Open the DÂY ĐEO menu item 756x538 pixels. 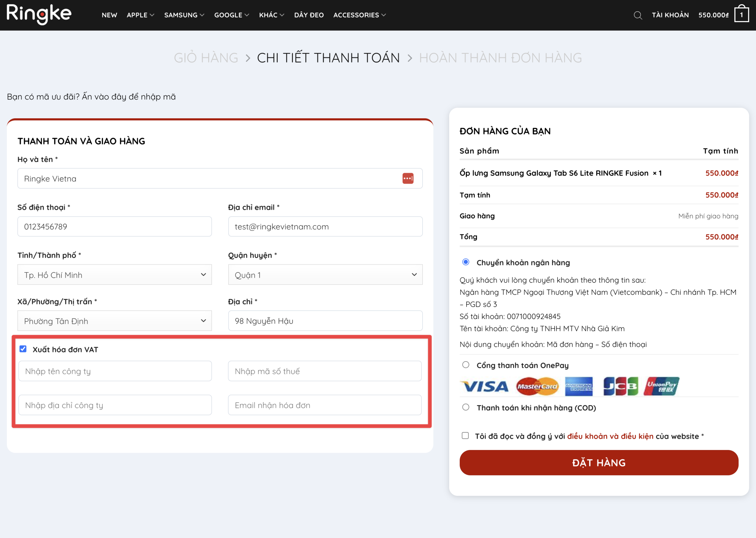[x=309, y=15]
